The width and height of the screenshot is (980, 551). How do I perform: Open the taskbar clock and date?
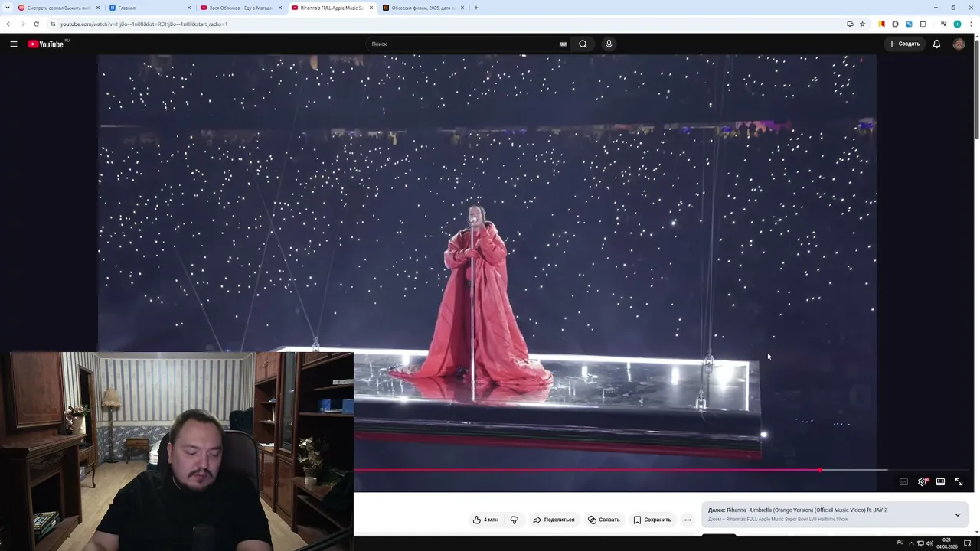[947, 543]
